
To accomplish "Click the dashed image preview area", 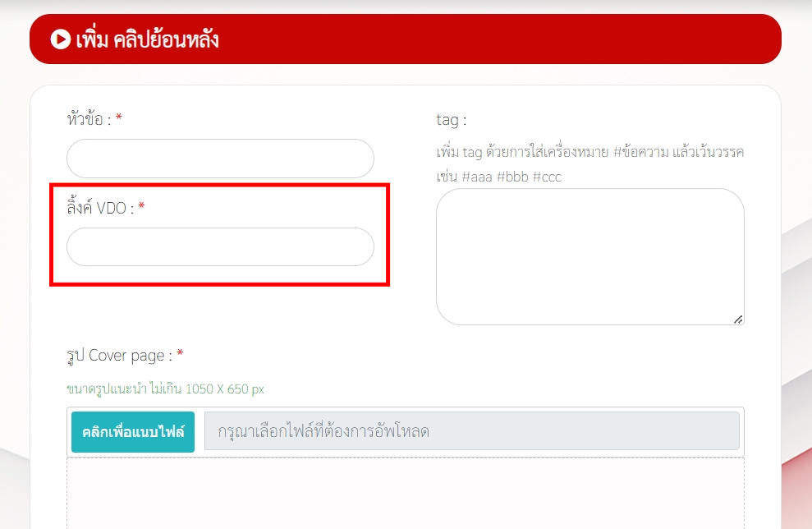I will (406, 493).
